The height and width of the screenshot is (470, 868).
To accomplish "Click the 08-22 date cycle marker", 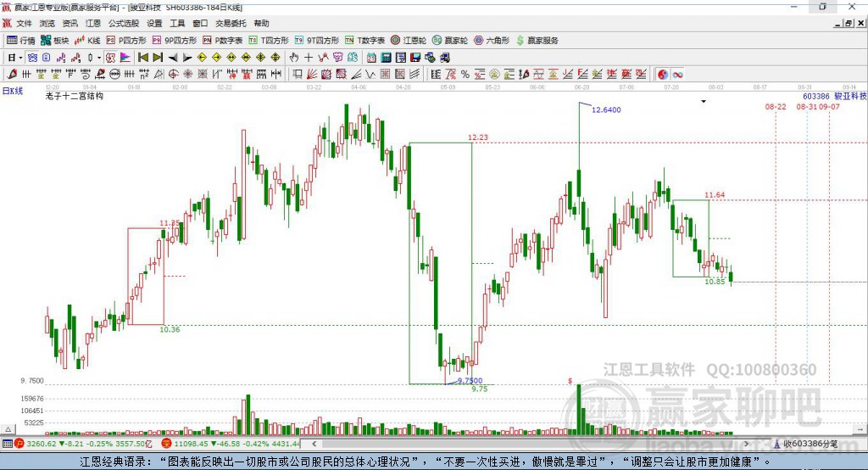I will pyautogui.click(x=776, y=106).
